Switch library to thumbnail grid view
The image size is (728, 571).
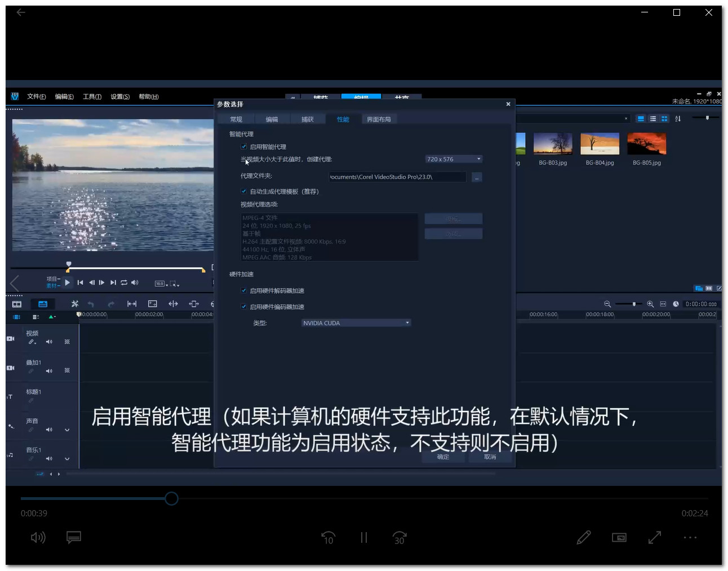click(x=664, y=119)
